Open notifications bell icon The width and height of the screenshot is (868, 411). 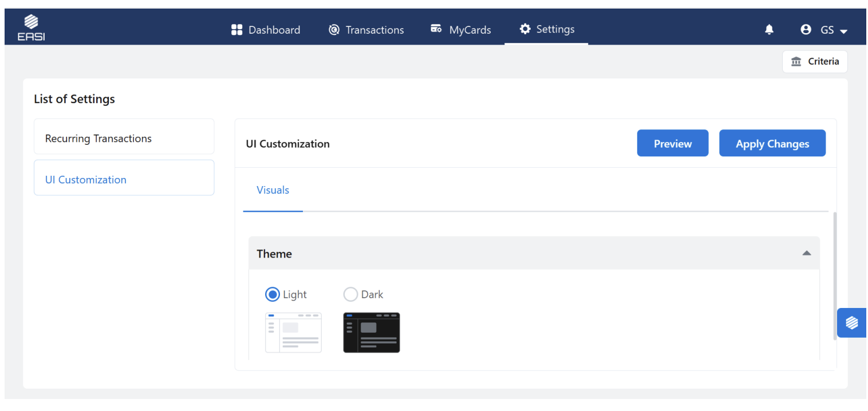coord(769,30)
